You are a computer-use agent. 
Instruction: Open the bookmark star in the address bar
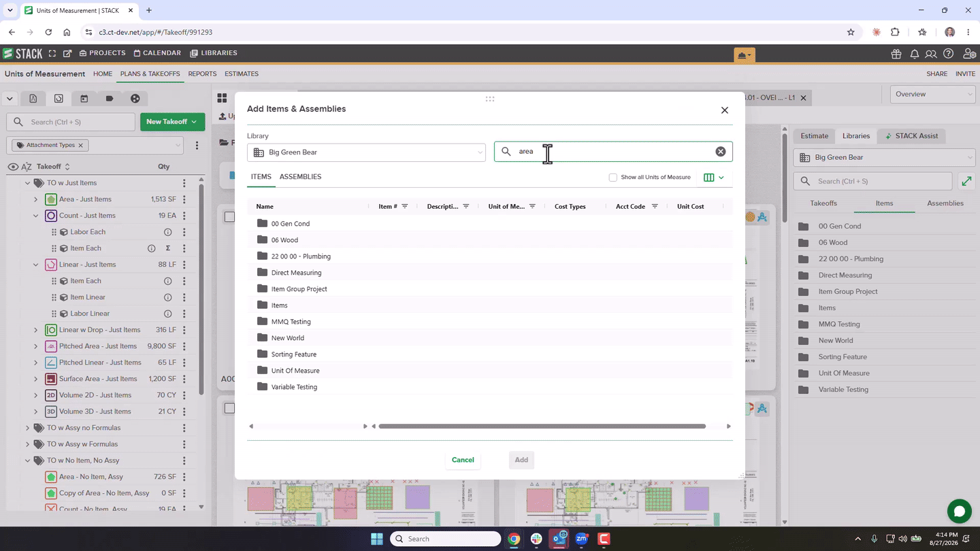(x=851, y=32)
